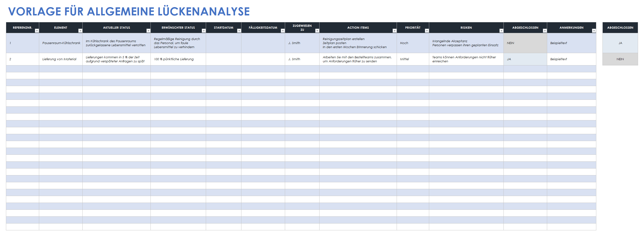Select the Regelmäßige Reinigung durch das Personal cell

tap(178, 43)
